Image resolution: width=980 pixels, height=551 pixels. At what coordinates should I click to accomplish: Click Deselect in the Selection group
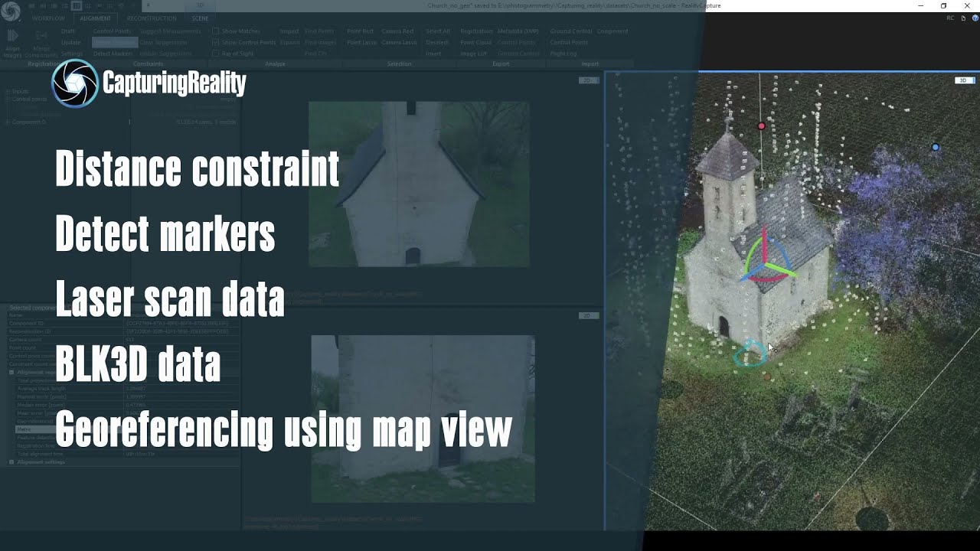(437, 42)
